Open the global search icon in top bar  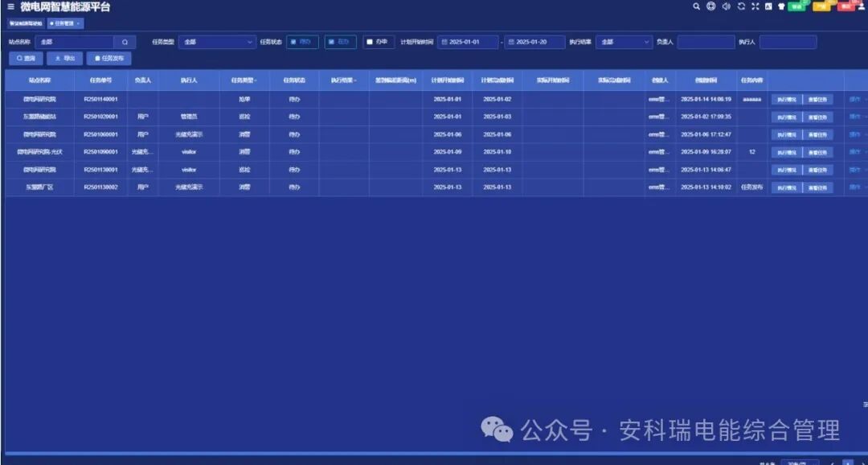[x=696, y=6]
